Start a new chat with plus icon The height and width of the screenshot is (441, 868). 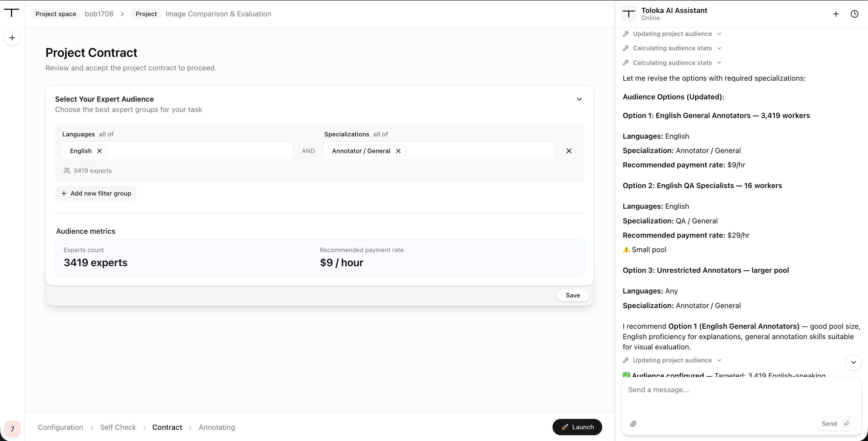click(836, 14)
